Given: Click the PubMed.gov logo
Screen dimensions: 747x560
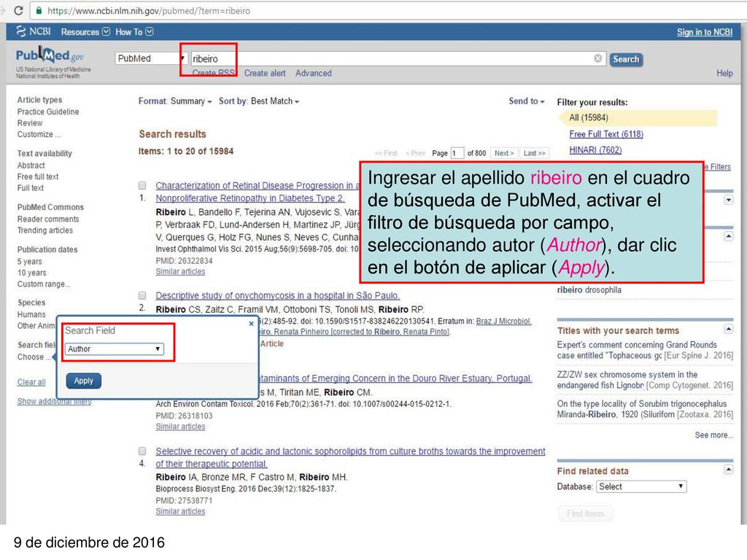Looking at the screenshot, I should [x=50, y=55].
